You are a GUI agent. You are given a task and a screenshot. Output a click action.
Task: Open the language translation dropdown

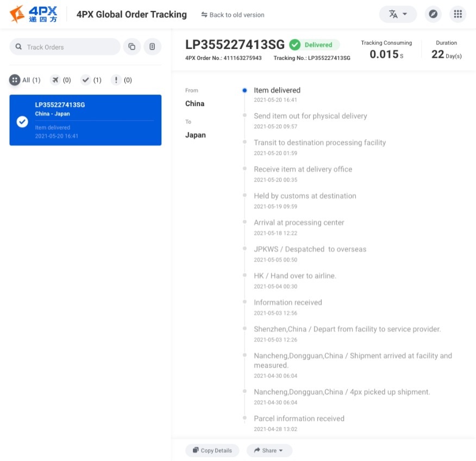398,14
